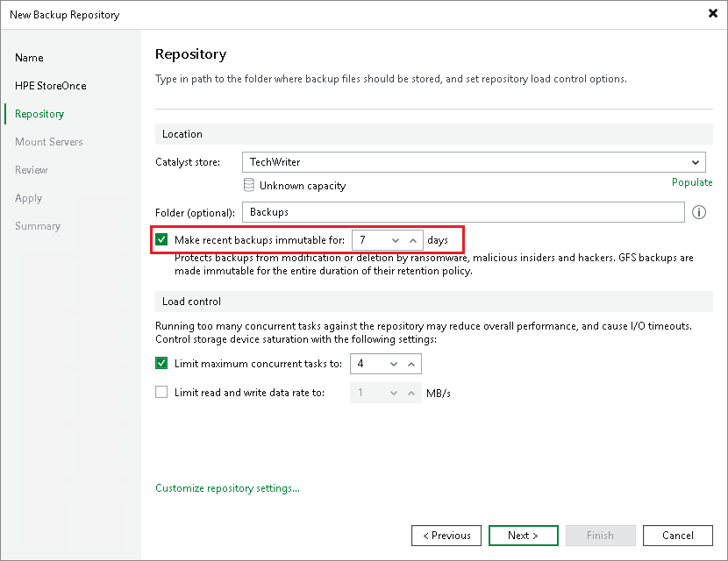Select the Apply step
The height and width of the screenshot is (561, 728).
click(x=28, y=199)
